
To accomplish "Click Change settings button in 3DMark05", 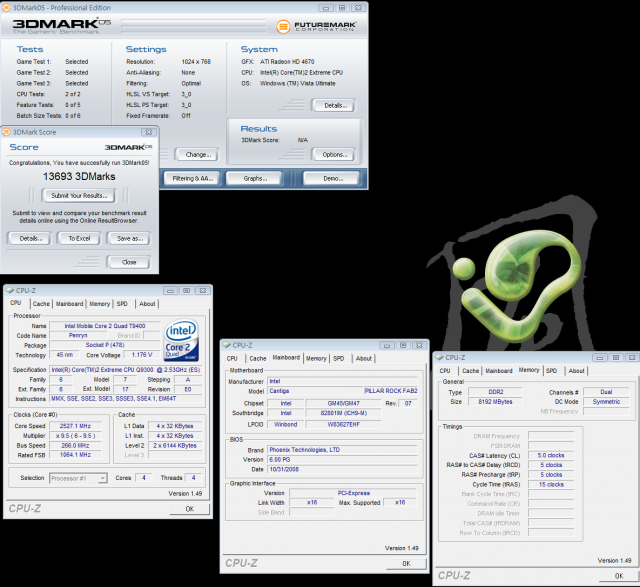I will (198, 155).
